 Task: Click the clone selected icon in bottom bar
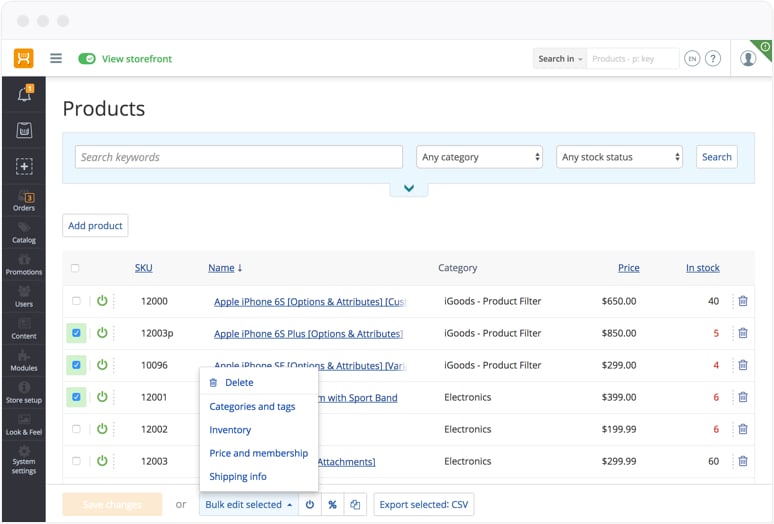click(x=354, y=505)
